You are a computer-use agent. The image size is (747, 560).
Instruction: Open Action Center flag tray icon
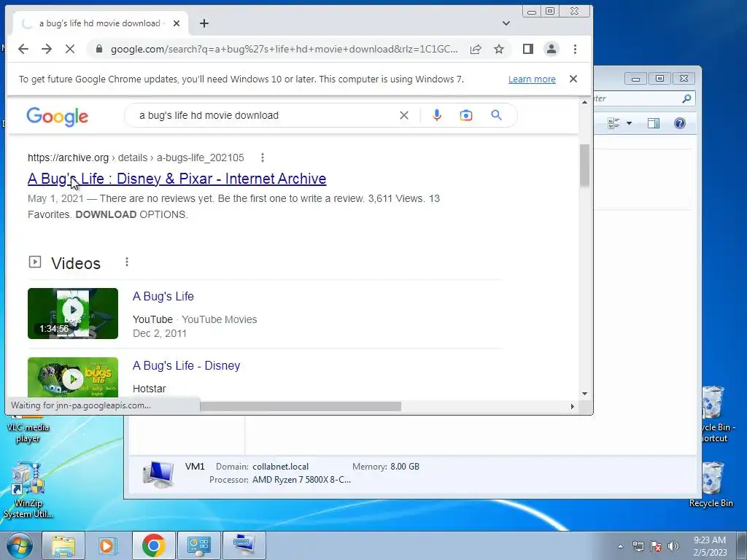click(656, 546)
